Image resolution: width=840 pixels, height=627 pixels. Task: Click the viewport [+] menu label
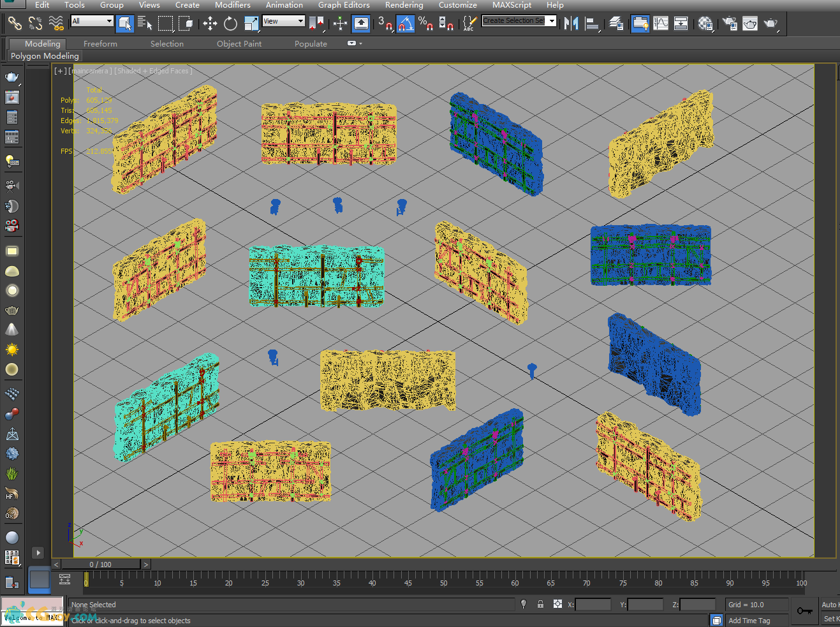(60, 71)
